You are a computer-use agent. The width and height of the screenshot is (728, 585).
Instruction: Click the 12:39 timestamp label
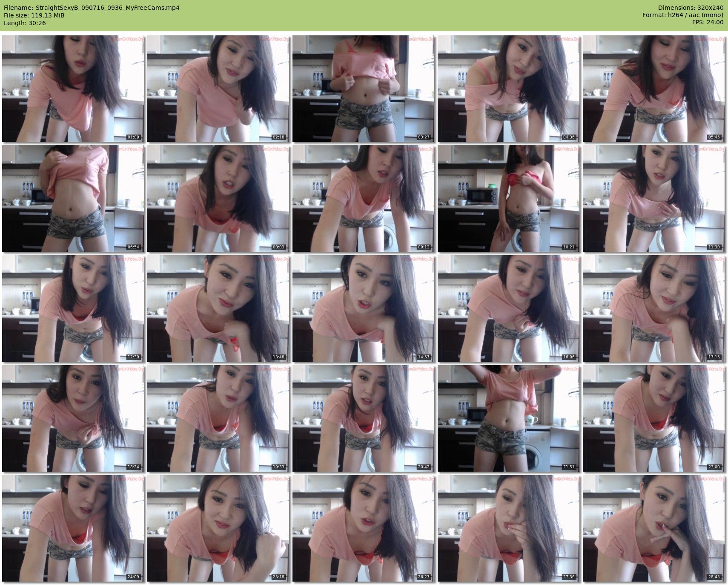133,357
